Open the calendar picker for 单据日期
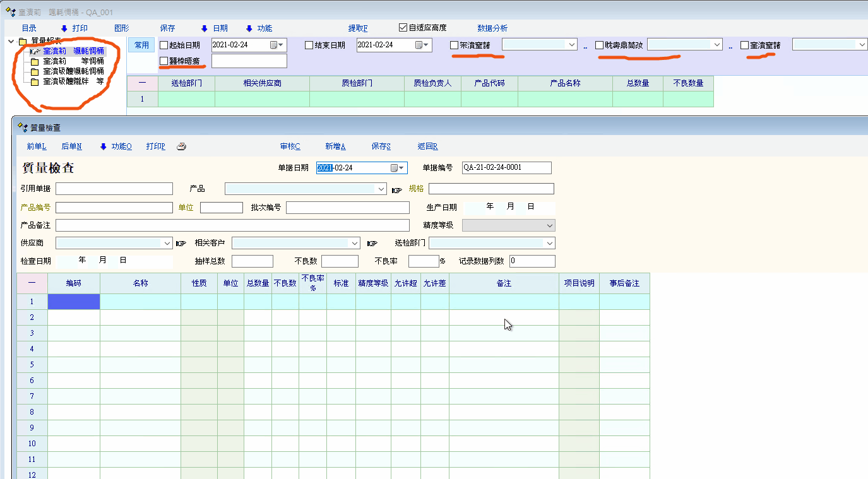This screenshot has height=479, width=868. click(x=395, y=168)
